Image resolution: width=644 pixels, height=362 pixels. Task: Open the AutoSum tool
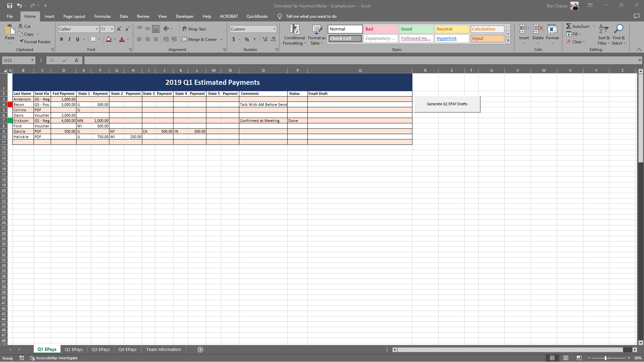[579, 26]
